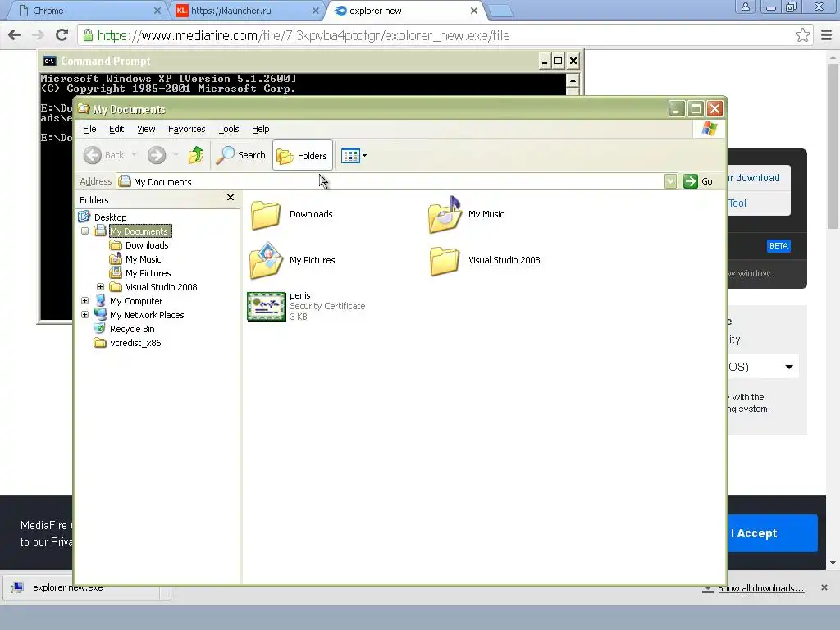Open the View menu
The height and width of the screenshot is (630, 840).
[146, 129]
